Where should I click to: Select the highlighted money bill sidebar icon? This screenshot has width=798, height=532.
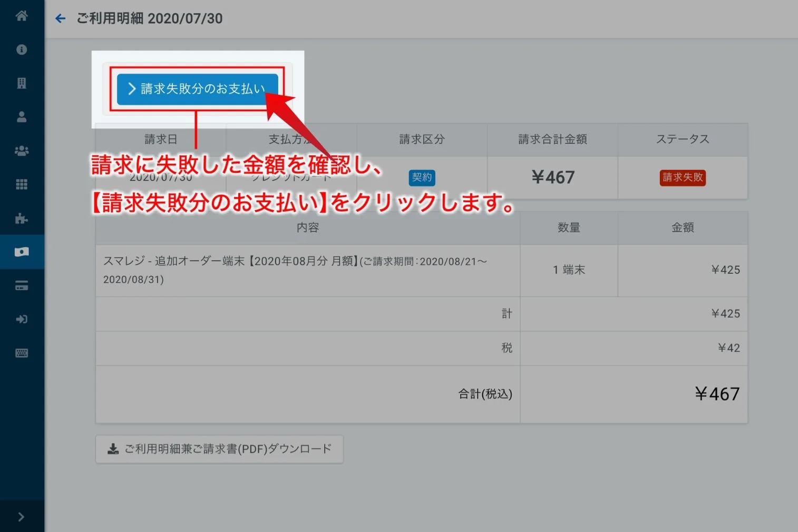22,252
